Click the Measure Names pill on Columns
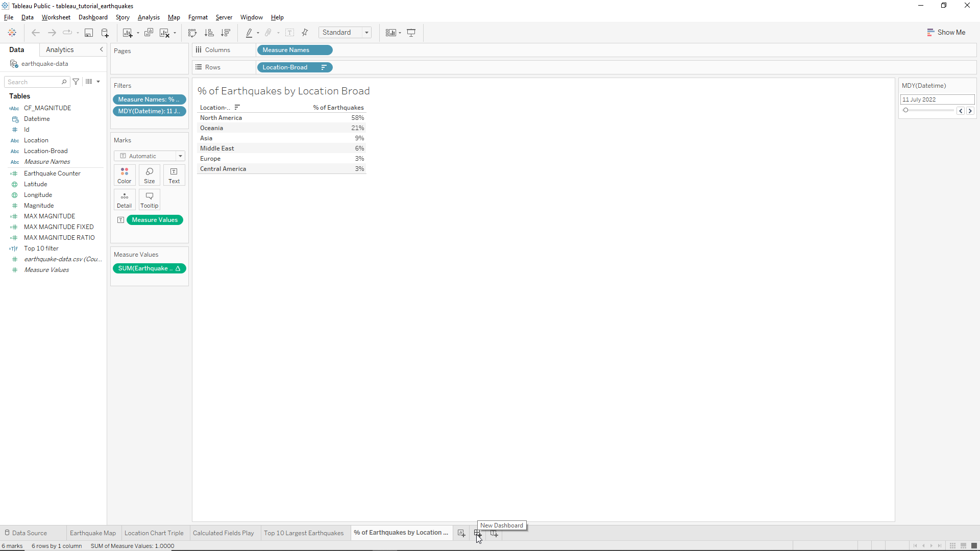 pos(295,50)
